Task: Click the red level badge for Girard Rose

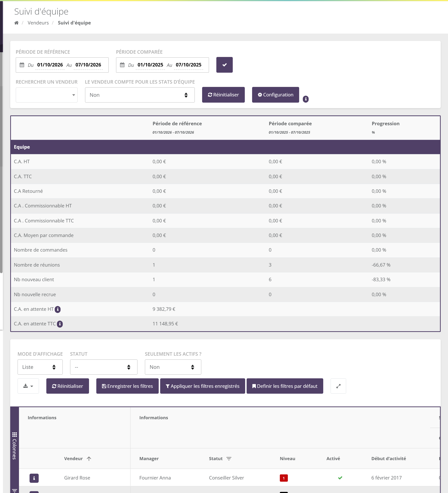Action: click(284, 478)
